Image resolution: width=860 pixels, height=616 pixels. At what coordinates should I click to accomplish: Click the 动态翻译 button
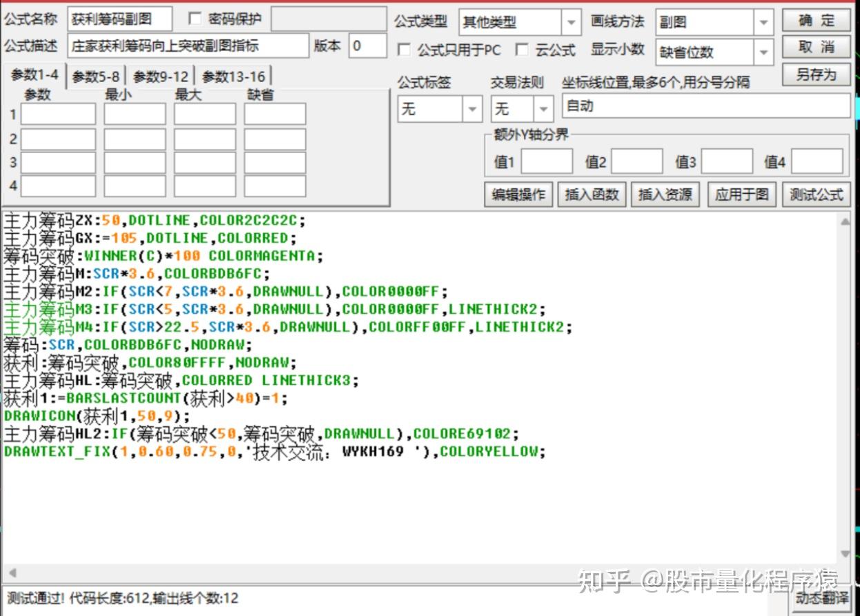(821, 598)
